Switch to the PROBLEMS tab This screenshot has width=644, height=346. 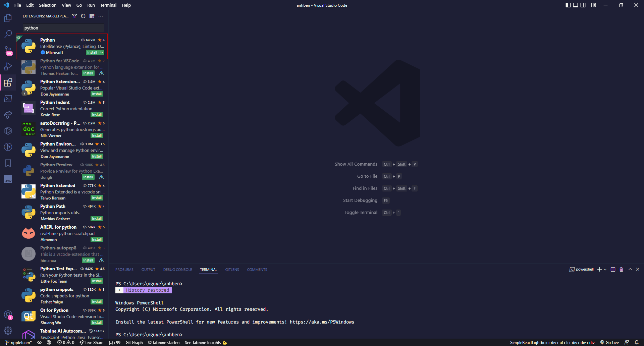124,270
